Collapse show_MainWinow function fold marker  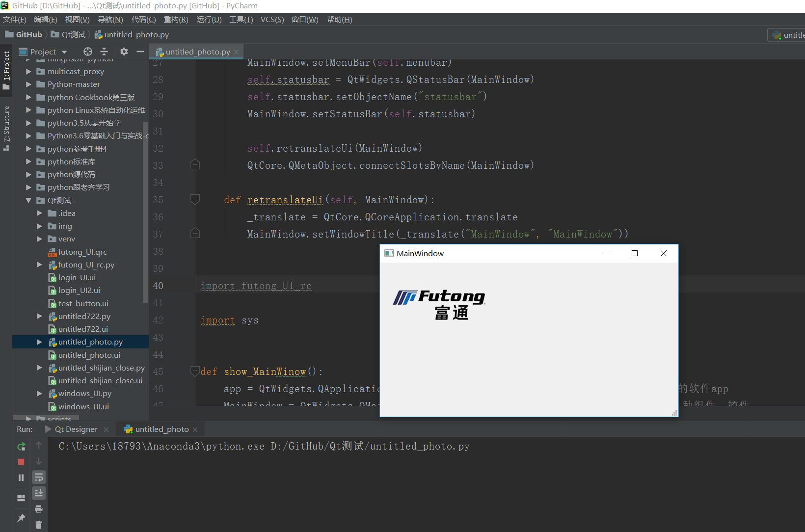[x=195, y=372]
